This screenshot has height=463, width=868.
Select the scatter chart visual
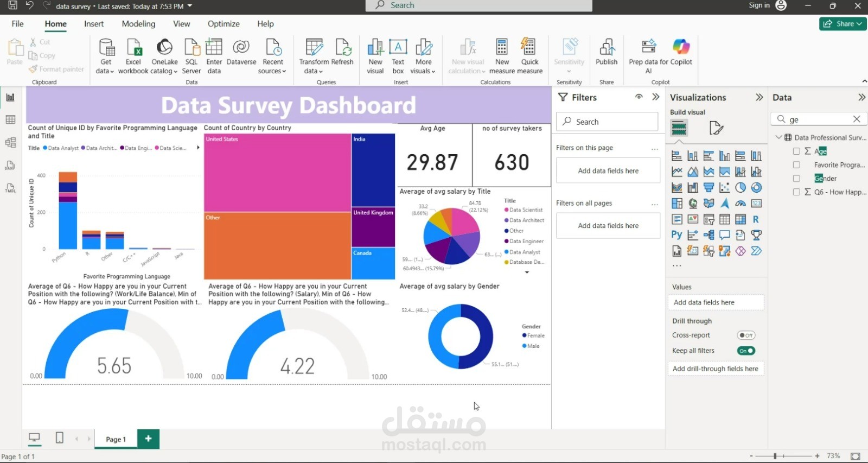tap(725, 188)
